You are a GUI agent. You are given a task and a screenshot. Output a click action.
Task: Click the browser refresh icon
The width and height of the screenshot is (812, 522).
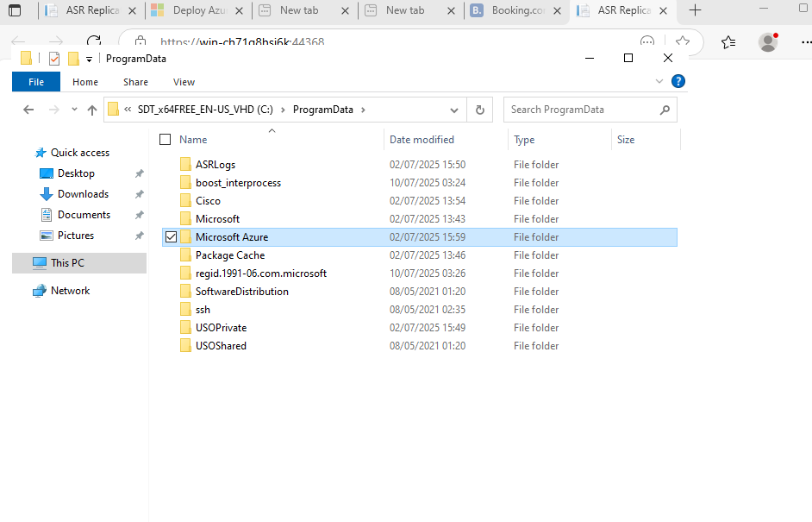(94, 41)
